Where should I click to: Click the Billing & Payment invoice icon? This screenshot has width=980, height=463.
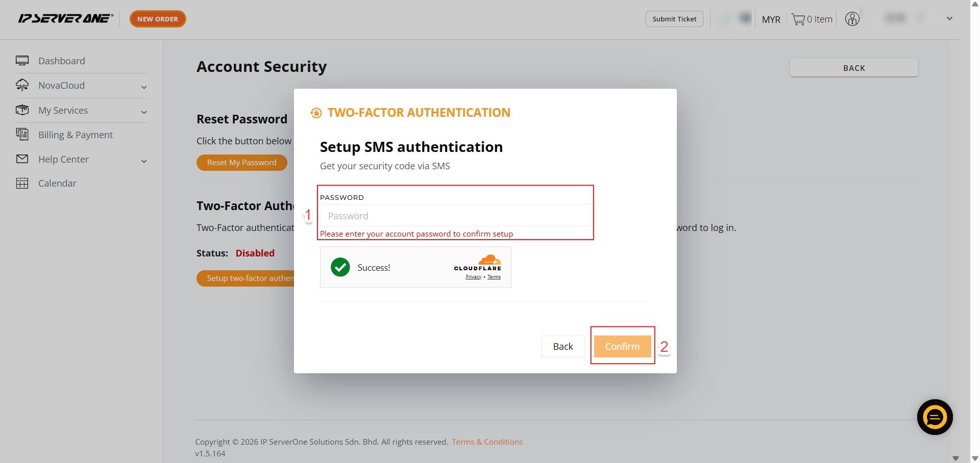[x=22, y=135]
